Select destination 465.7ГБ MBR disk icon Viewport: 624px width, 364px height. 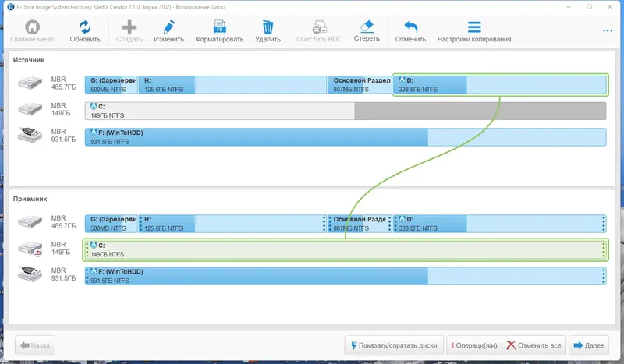[30, 221]
